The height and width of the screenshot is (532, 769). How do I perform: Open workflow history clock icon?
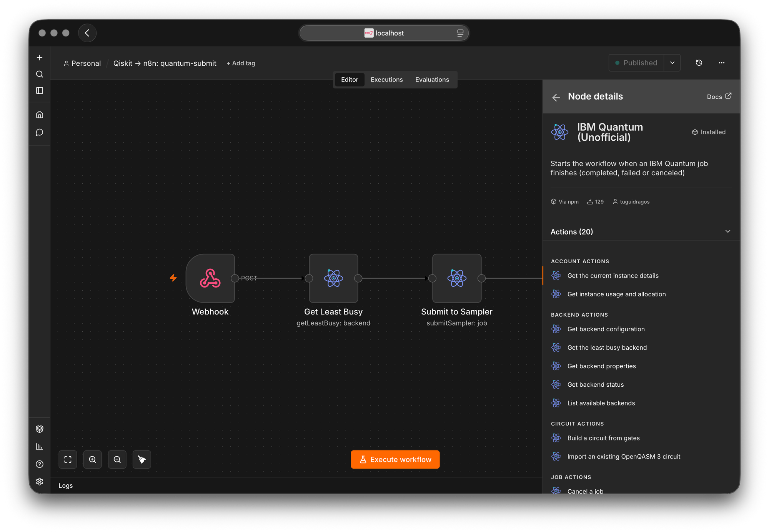point(699,63)
